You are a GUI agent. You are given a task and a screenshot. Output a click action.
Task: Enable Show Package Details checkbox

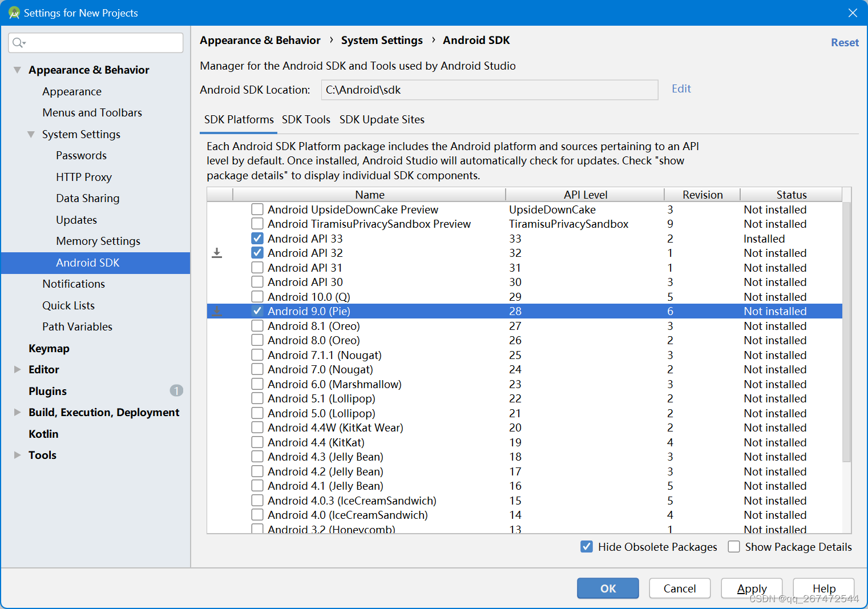point(734,547)
